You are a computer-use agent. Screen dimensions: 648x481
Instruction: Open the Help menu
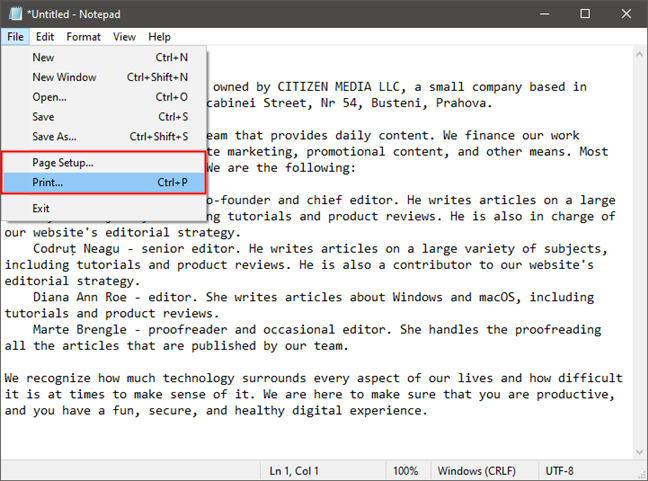coord(159,37)
